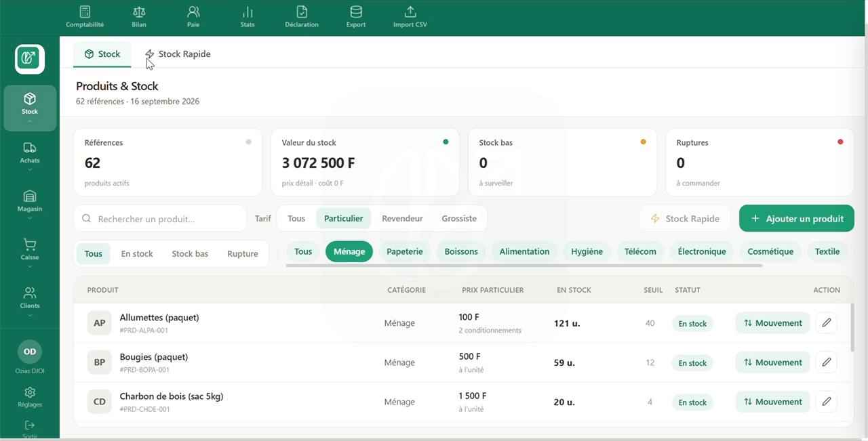Click the pencil edit icon for Allumettes
The width and height of the screenshot is (868, 441).
pyautogui.click(x=826, y=323)
